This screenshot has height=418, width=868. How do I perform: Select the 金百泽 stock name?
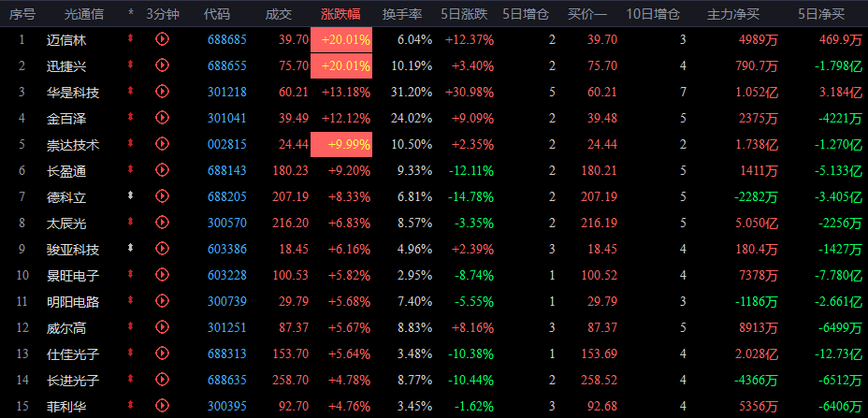66,119
